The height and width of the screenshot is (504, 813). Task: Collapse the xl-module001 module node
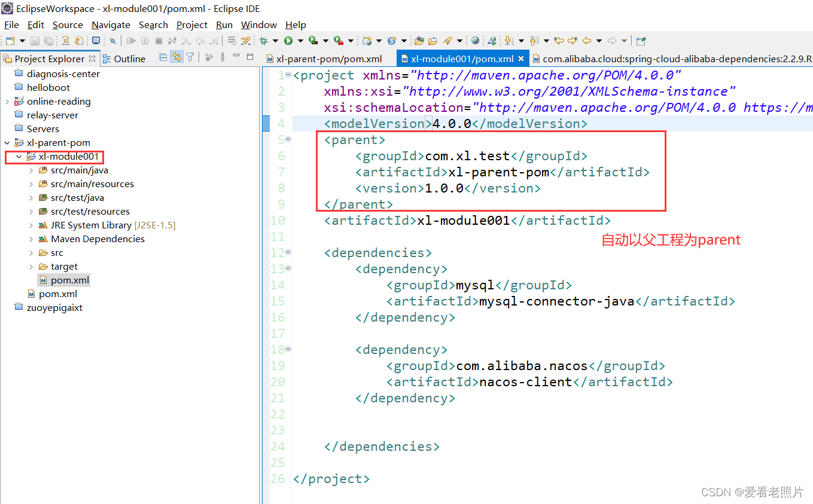coord(19,157)
